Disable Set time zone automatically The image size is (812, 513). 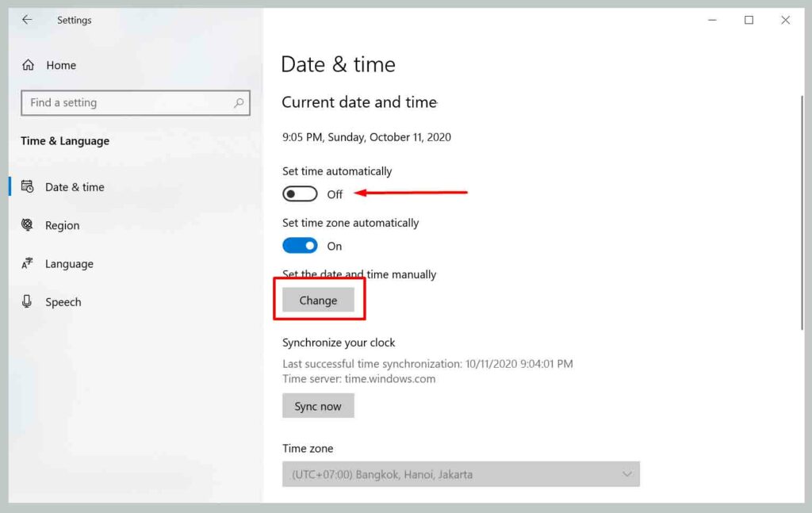tap(299, 246)
